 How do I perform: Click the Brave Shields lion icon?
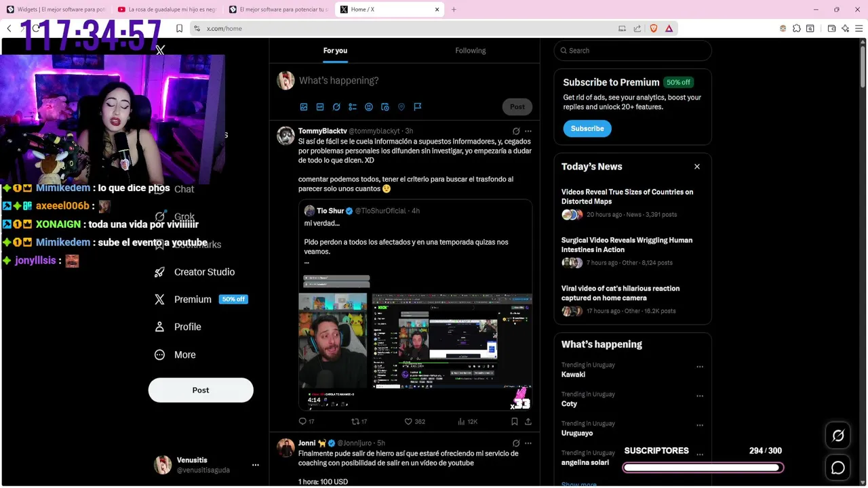point(654,28)
